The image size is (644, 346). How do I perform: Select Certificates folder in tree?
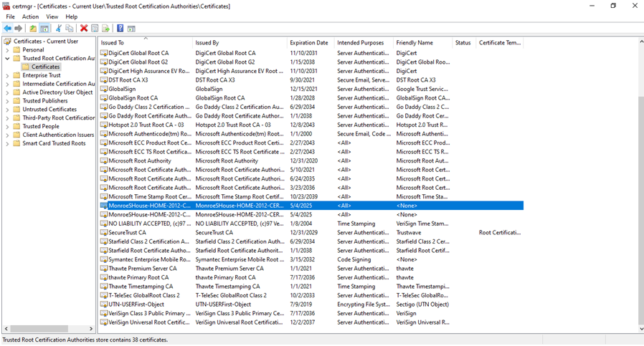[x=46, y=67]
